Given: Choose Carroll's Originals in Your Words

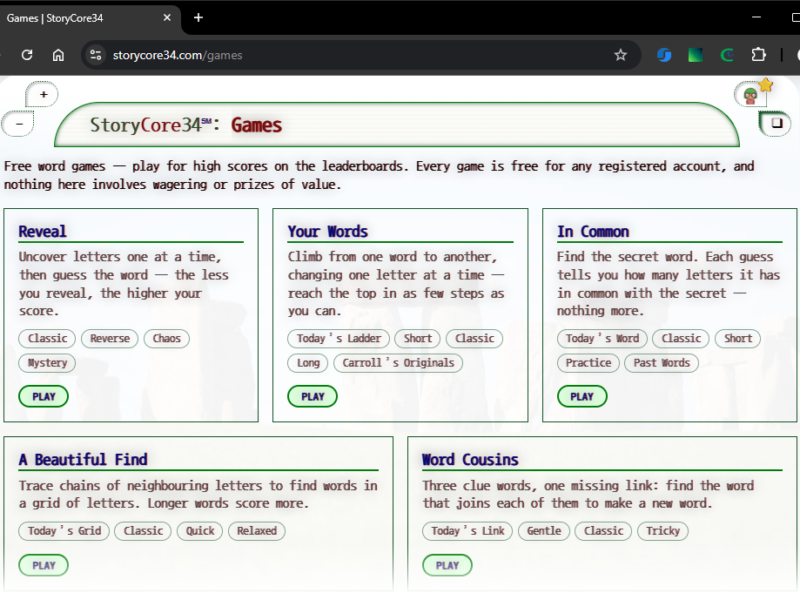Looking at the screenshot, I should tap(398, 363).
